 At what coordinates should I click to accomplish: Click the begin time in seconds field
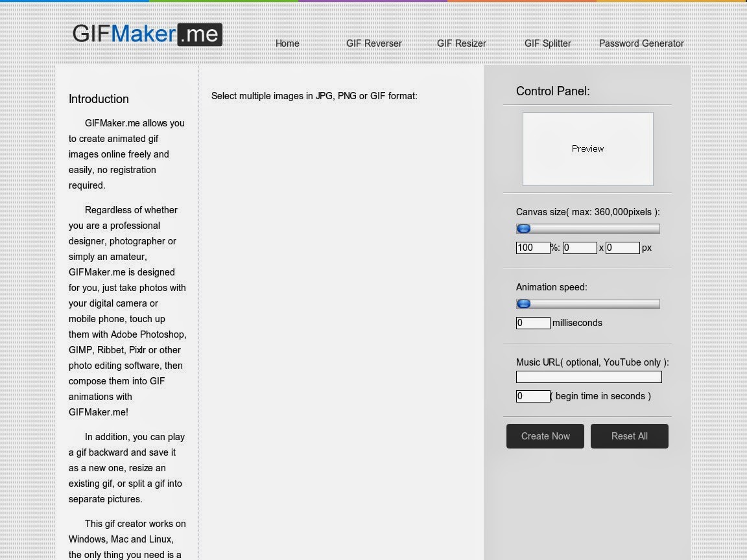tap(533, 396)
